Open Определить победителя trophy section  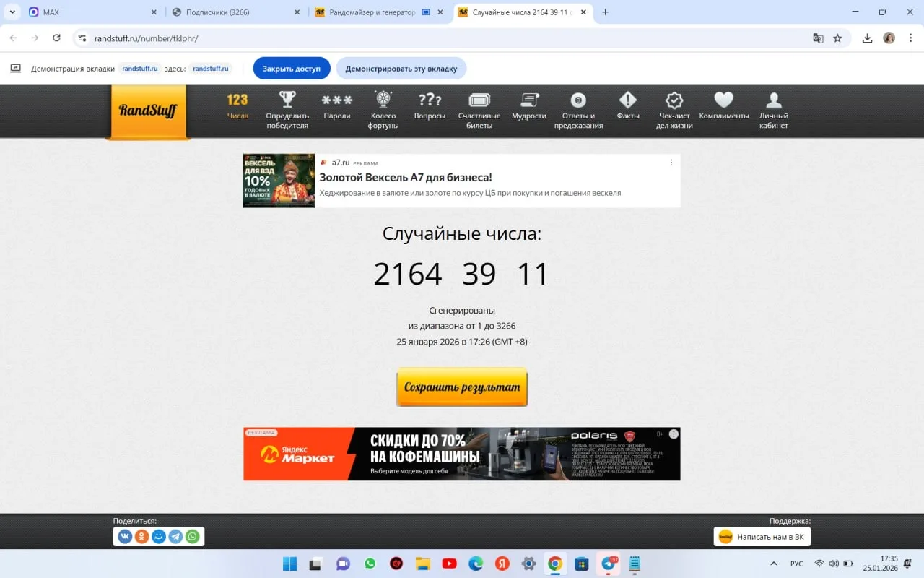287,110
